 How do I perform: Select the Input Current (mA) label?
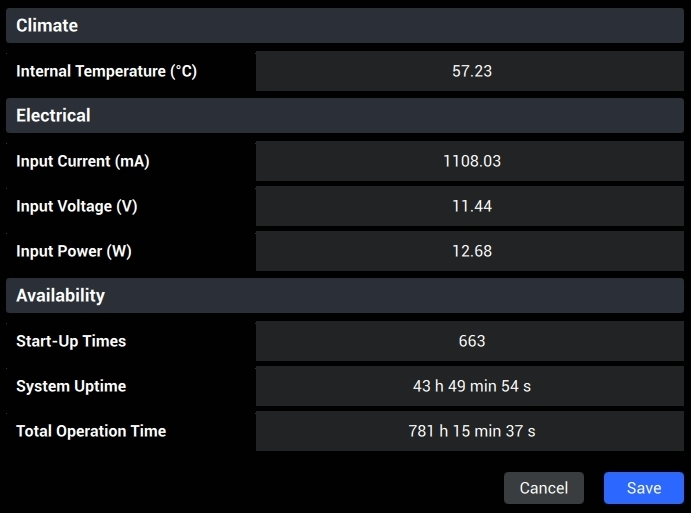tap(83, 161)
